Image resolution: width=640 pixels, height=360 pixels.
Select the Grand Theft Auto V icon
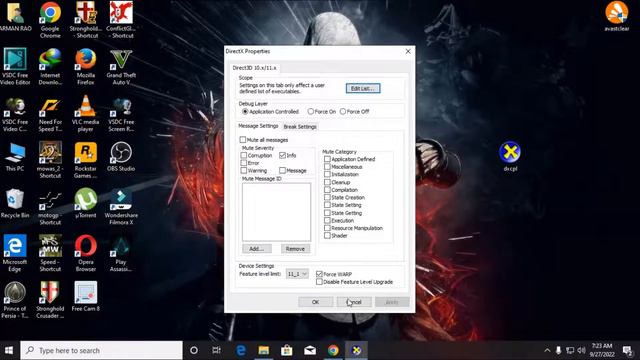click(121, 67)
